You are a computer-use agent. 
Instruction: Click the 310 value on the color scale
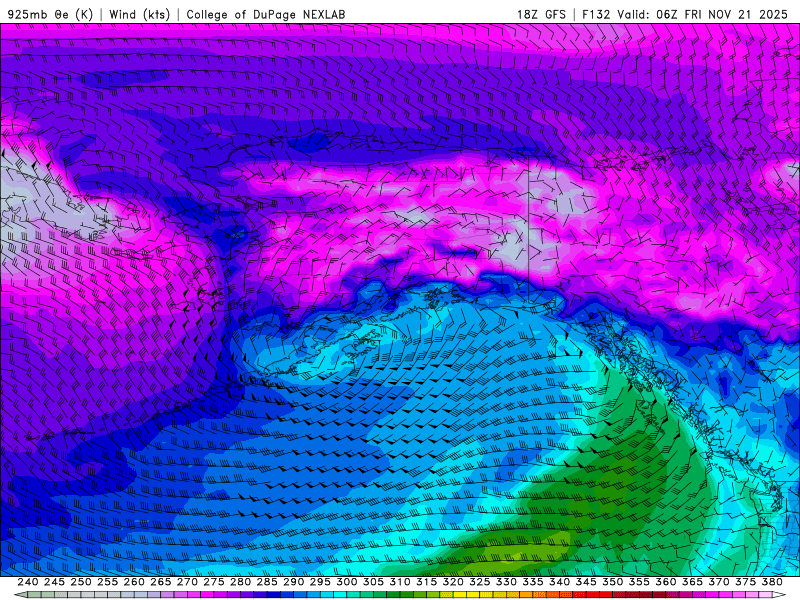pos(399,582)
